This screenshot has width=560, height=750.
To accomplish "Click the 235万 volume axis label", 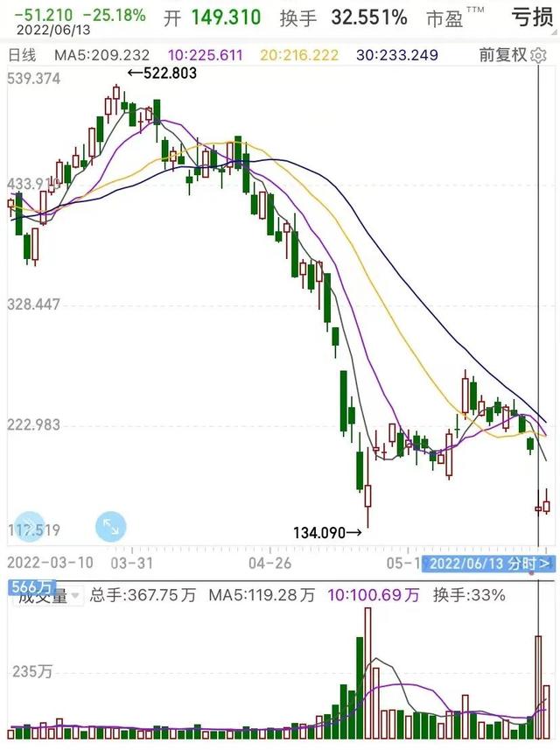I will (x=32, y=671).
